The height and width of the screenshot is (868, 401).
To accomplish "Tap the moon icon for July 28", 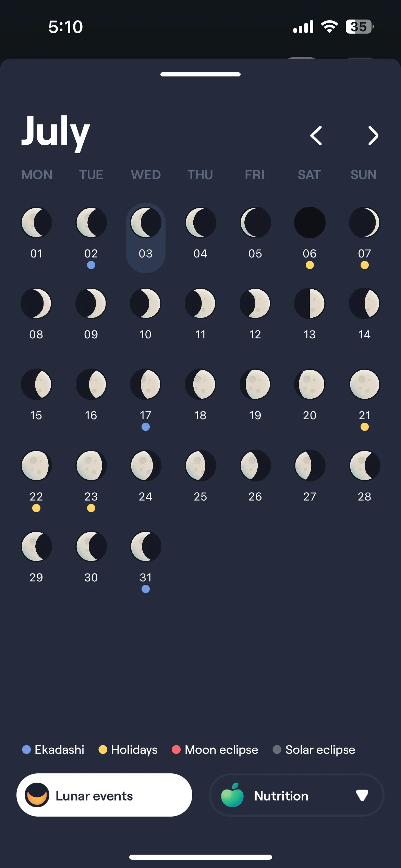I will pyautogui.click(x=364, y=466).
